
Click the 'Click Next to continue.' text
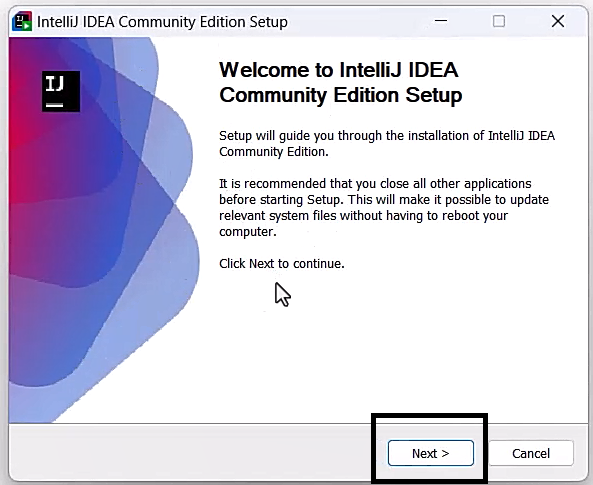pyautogui.click(x=282, y=263)
